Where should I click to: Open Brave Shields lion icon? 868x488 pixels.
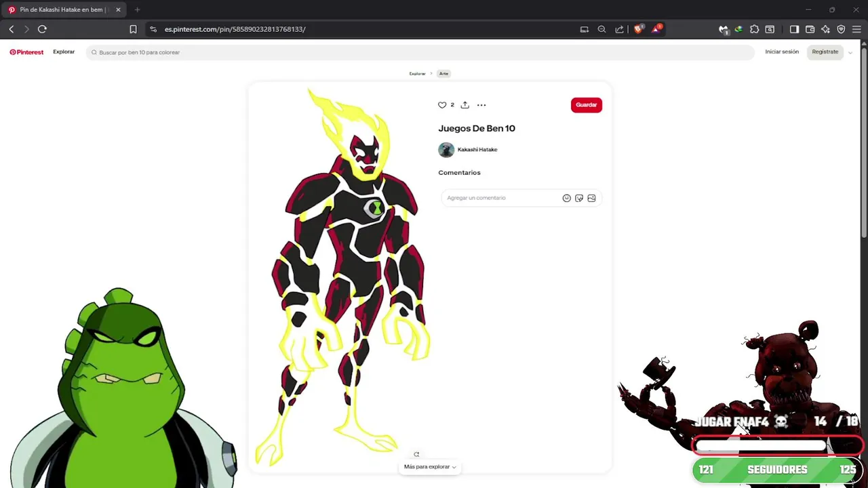pyautogui.click(x=639, y=29)
